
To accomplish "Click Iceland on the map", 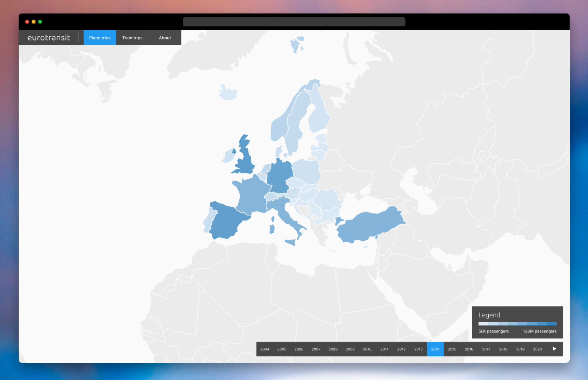I will coord(227,93).
